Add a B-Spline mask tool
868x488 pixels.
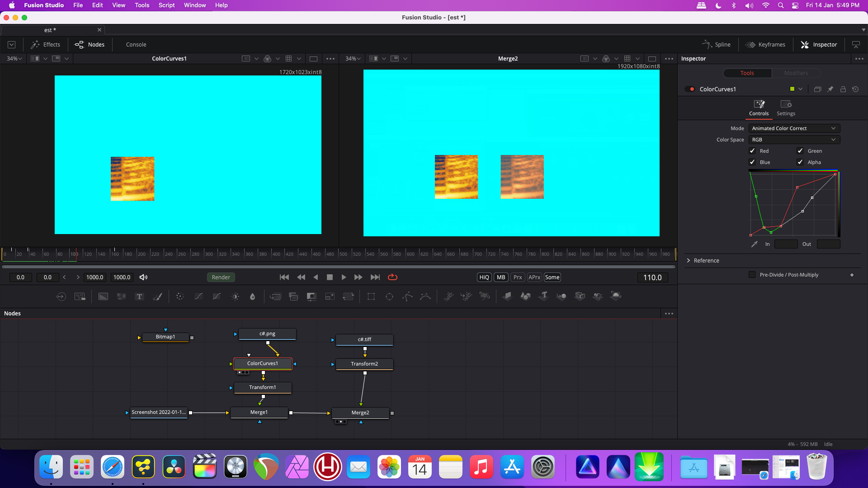tap(425, 296)
